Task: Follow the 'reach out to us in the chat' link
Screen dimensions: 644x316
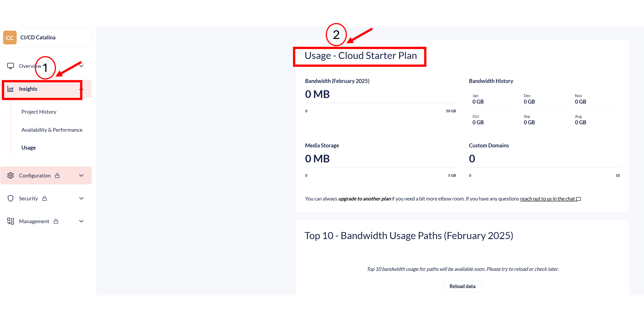Action: [x=547, y=199]
